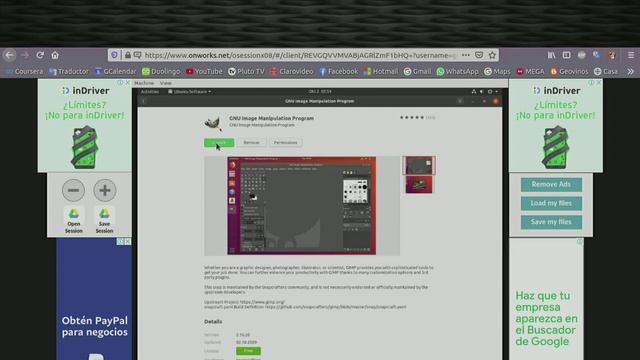
Task: Open the browser home page
Action: [55, 55]
